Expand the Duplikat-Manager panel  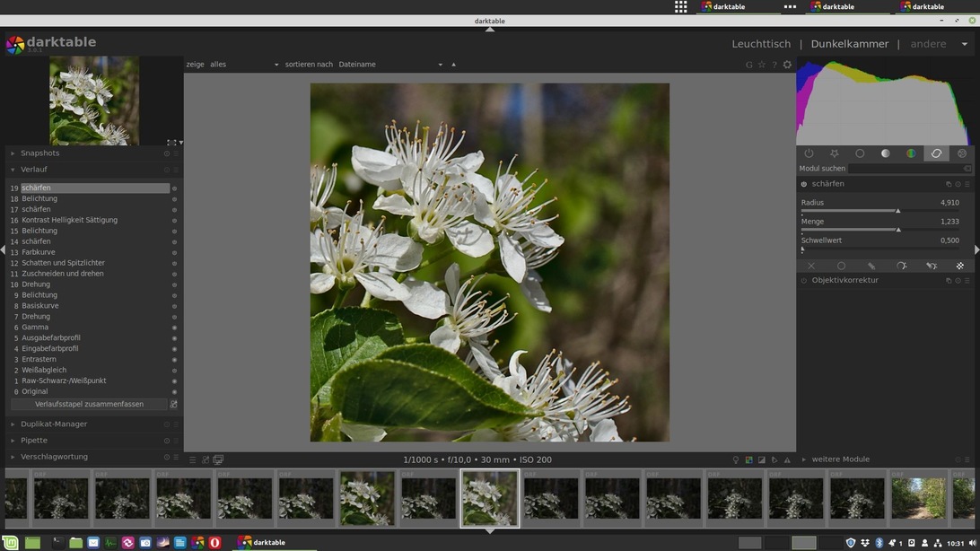coord(54,424)
